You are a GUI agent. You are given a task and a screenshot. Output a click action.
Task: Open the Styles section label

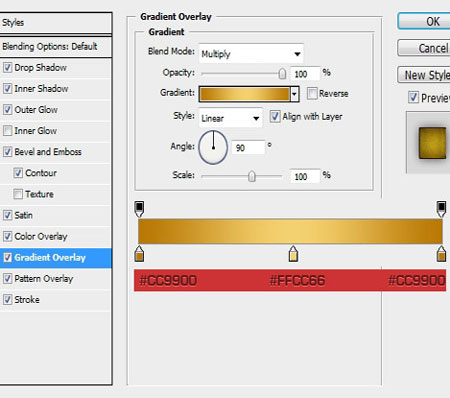(x=13, y=23)
